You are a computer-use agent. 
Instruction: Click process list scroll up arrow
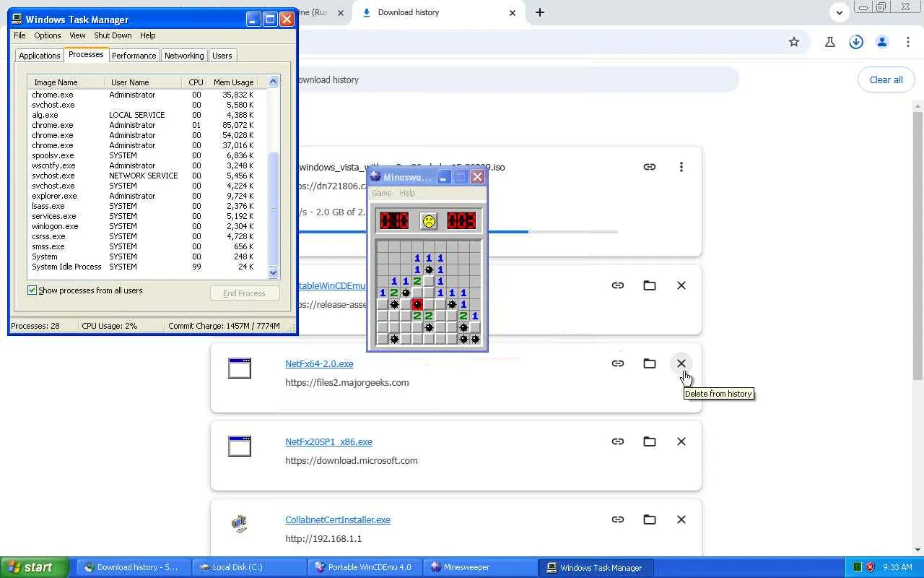click(273, 82)
